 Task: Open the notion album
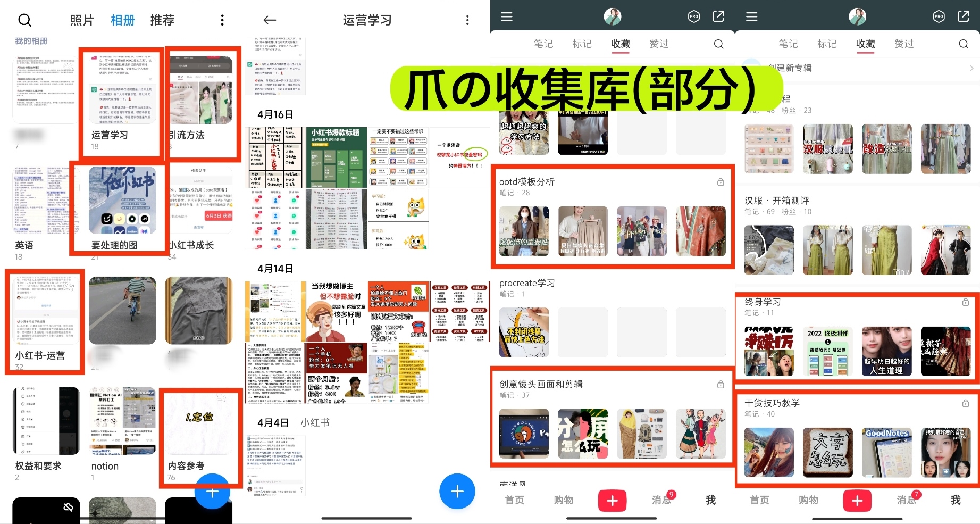pyautogui.click(x=122, y=434)
